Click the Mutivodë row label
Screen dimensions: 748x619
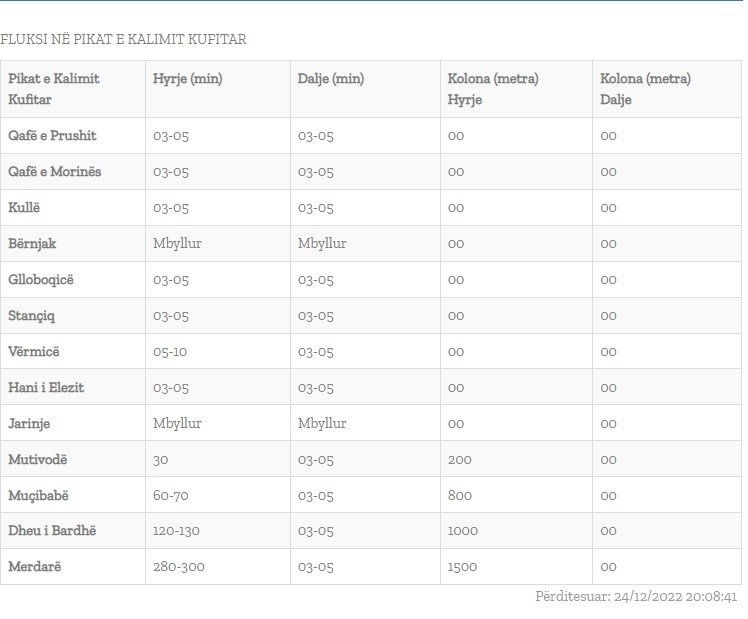point(38,459)
